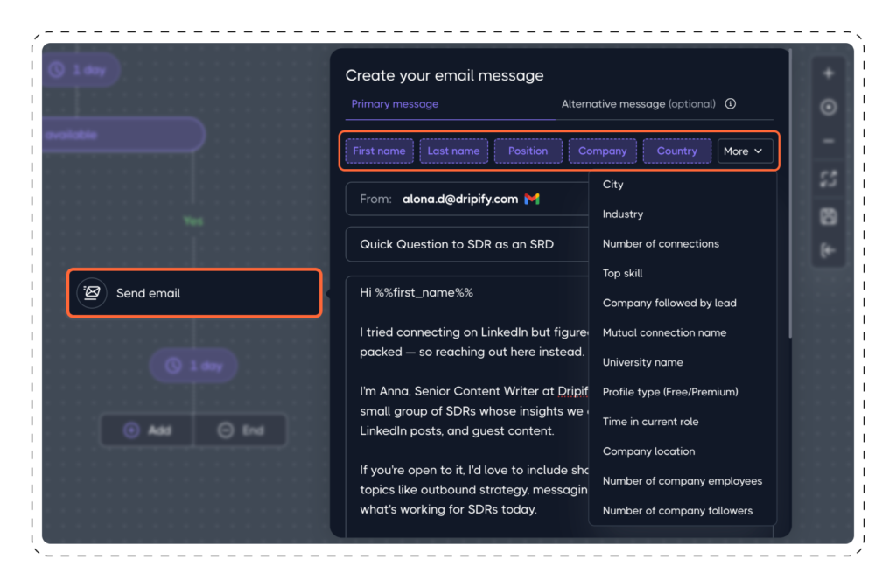Click the envelope icon on Send email node
The height and width of the screenshot is (588, 896).
point(92,292)
